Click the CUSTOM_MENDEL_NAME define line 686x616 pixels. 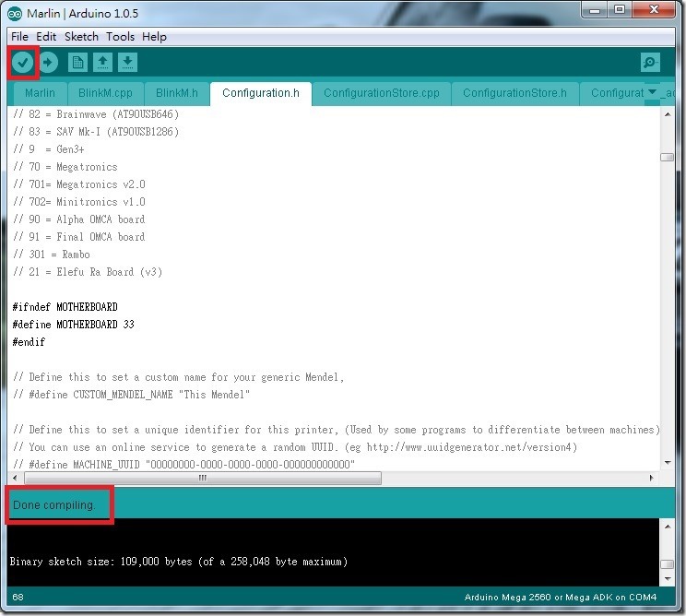132,395
